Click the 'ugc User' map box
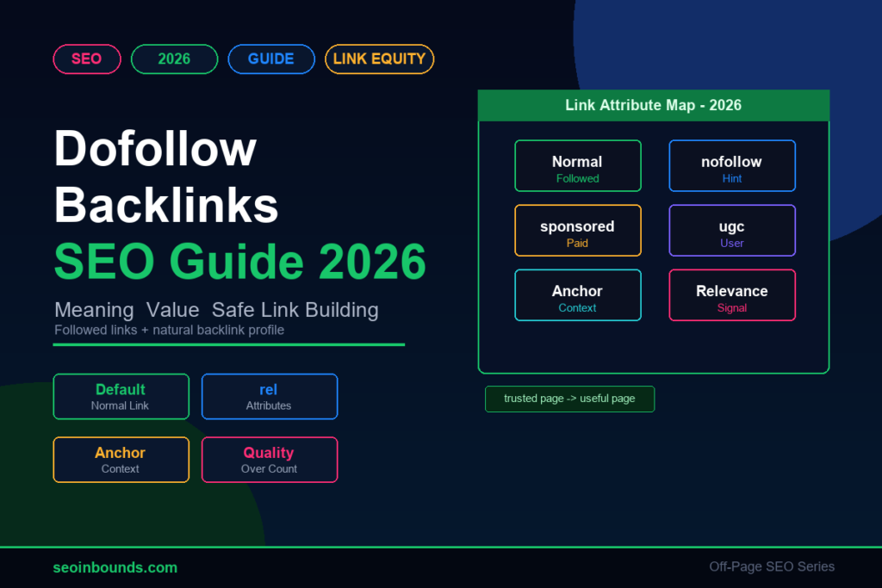Viewport: 882px width, 588px height. [732, 231]
